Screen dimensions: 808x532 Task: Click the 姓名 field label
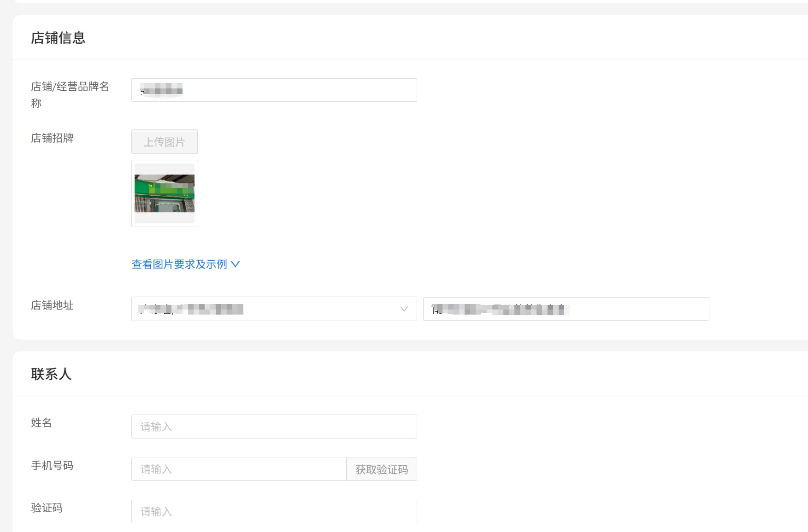(41, 423)
